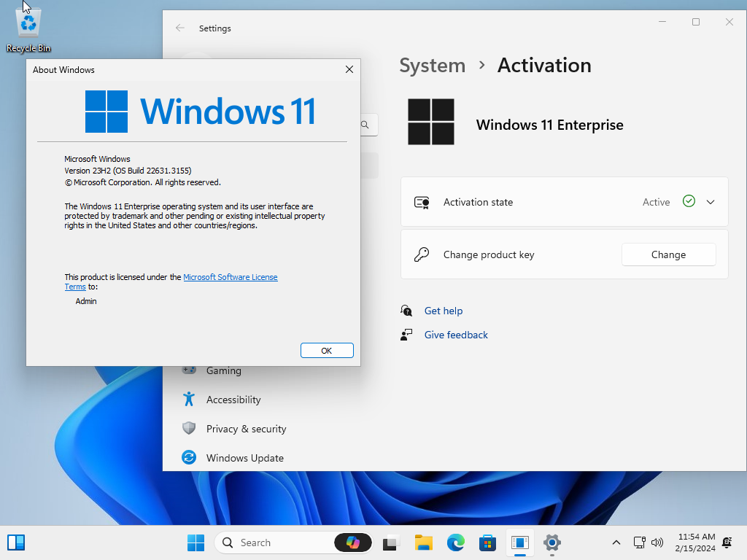Click the Windows 11 logo in About dialog
This screenshot has width=747, height=560.
point(106,111)
